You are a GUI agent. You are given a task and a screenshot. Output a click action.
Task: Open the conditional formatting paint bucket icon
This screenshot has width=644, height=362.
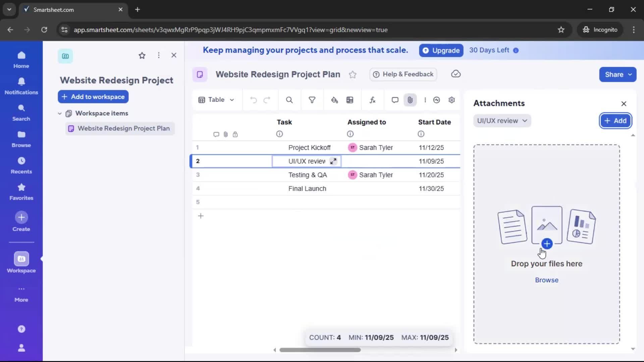[334, 100]
